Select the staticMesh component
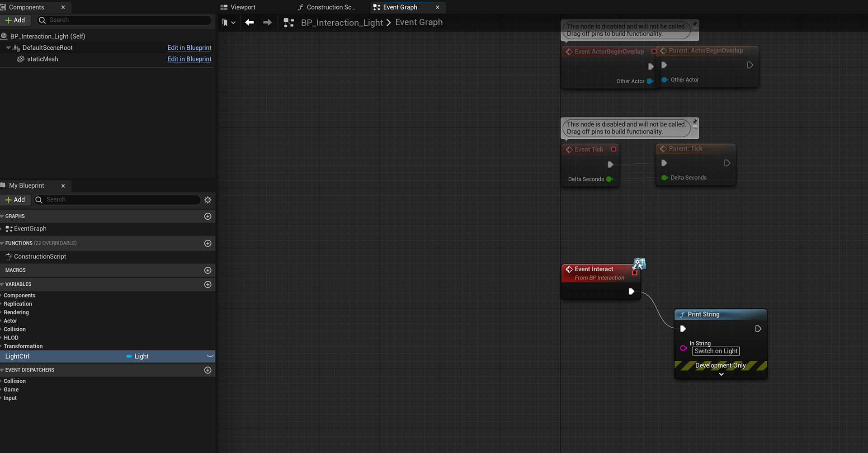 (42, 59)
